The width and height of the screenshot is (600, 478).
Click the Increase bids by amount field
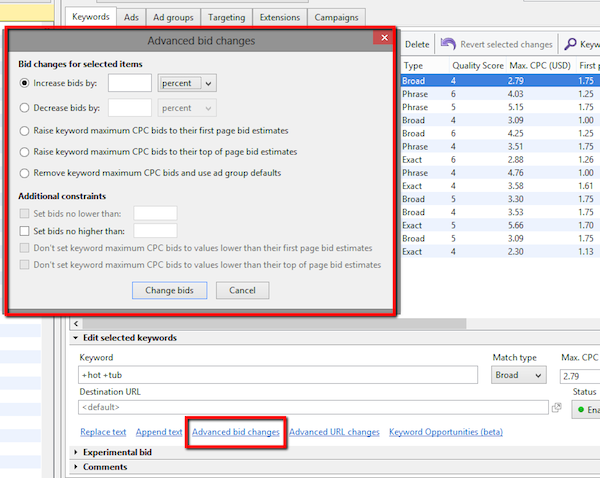click(x=129, y=83)
